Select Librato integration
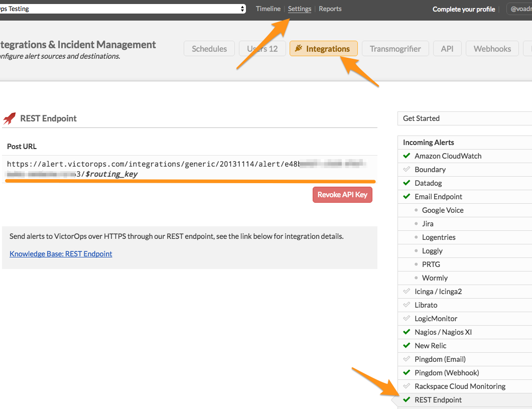This screenshot has height=409, width=532. (x=465, y=305)
